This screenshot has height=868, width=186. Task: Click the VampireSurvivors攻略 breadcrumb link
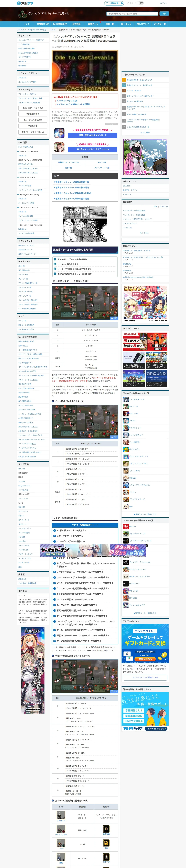pos(37,30)
